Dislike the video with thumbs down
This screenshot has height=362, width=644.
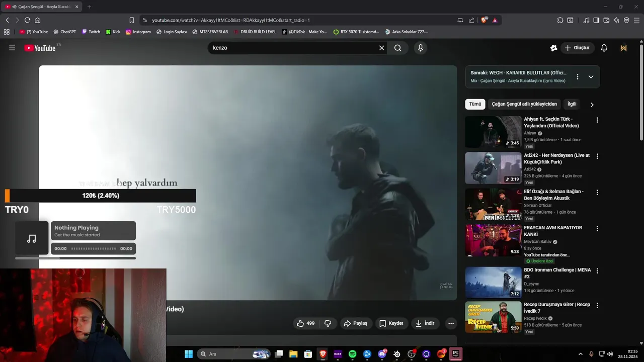(x=328, y=323)
